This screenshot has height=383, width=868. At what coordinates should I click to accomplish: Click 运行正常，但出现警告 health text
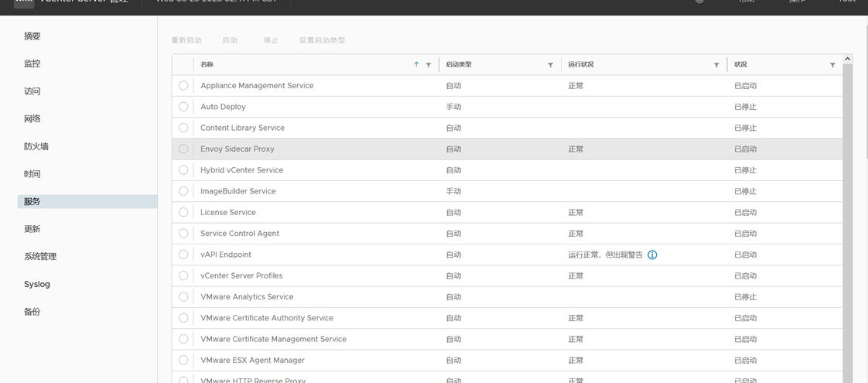(x=606, y=255)
